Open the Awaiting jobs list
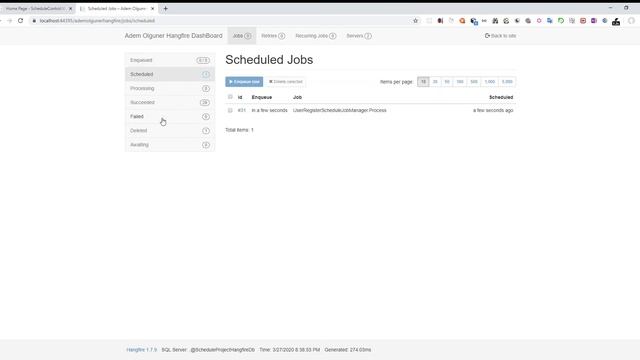Image resolution: width=640 pixels, height=360 pixels. click(x=170, y=145)
